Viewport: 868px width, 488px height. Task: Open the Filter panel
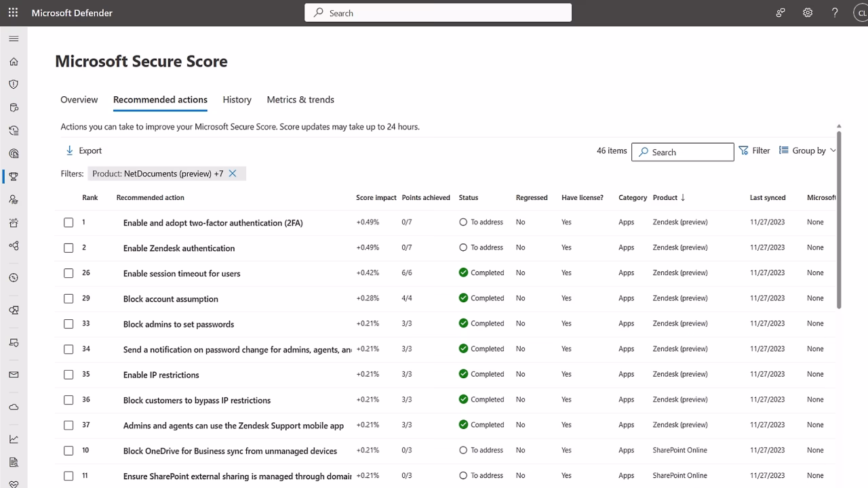point(754,150)
